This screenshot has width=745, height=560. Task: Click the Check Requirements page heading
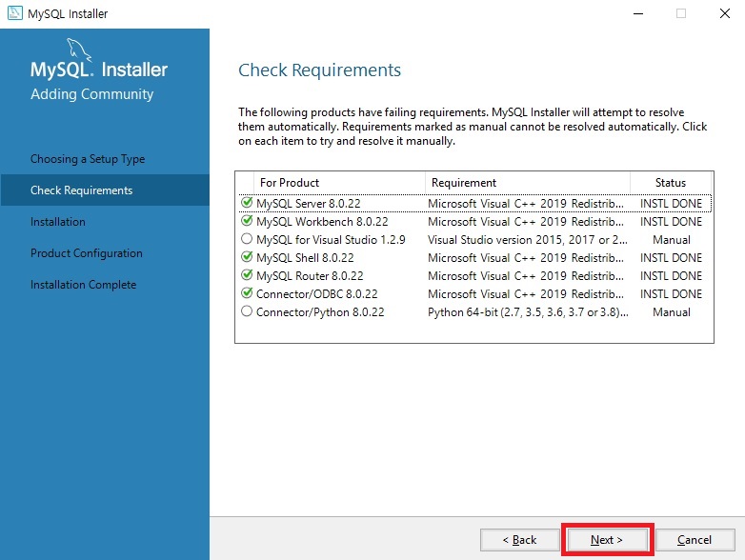319,70
